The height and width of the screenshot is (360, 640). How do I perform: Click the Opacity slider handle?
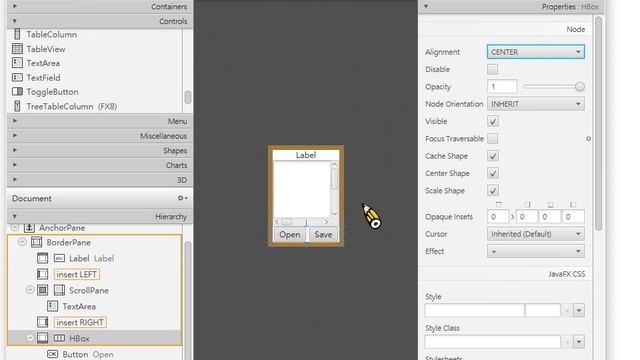579,87
